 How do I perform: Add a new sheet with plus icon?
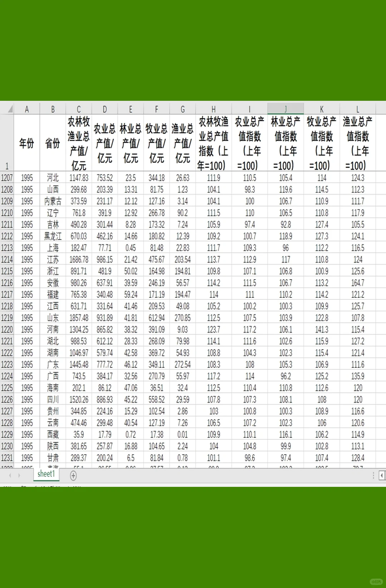[x=73, y=475]
